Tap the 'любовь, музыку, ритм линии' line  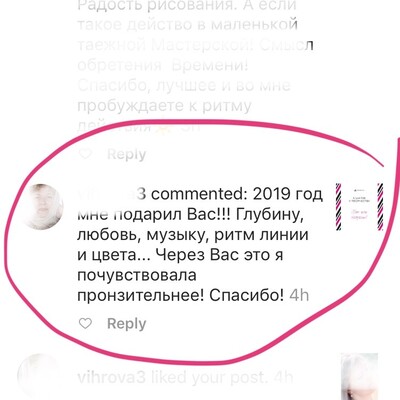coord(193,235)
